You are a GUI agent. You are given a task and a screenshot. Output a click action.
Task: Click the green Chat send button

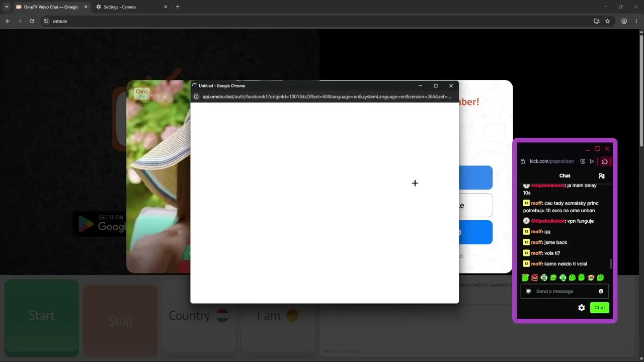600,308
